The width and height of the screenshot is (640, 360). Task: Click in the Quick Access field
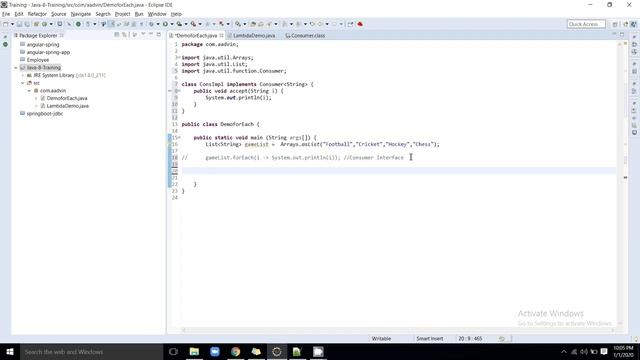[586, 24]
